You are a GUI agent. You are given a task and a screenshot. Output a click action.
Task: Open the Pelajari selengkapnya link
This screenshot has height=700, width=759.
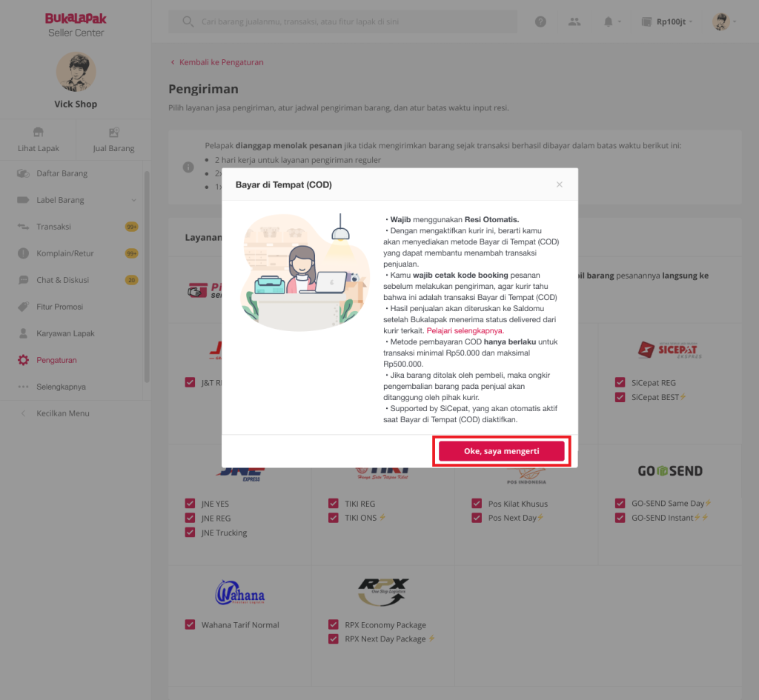pos(465,330)
